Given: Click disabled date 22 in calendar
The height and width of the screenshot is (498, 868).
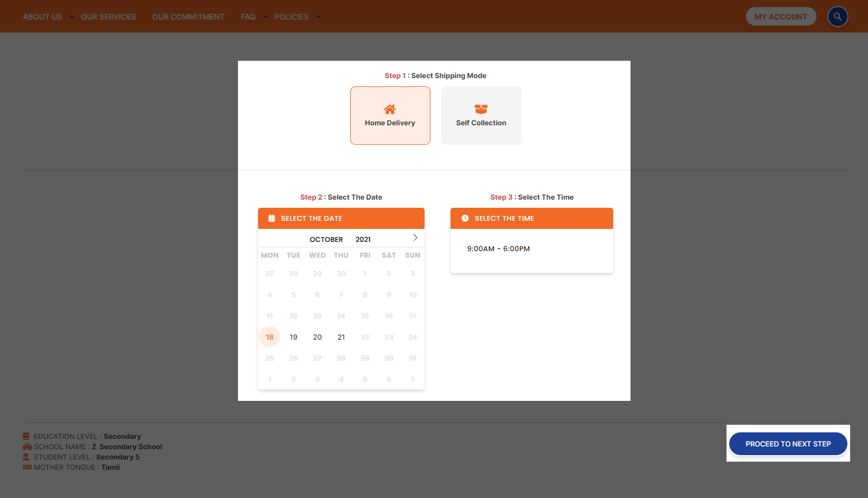Looking at the screenshot, I should coord(365,337).
